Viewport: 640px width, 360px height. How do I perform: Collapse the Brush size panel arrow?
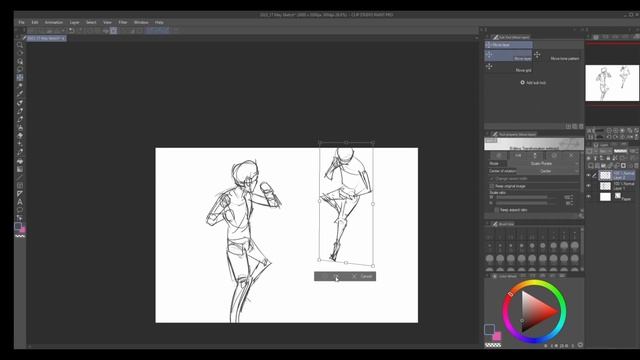[487, 224]
